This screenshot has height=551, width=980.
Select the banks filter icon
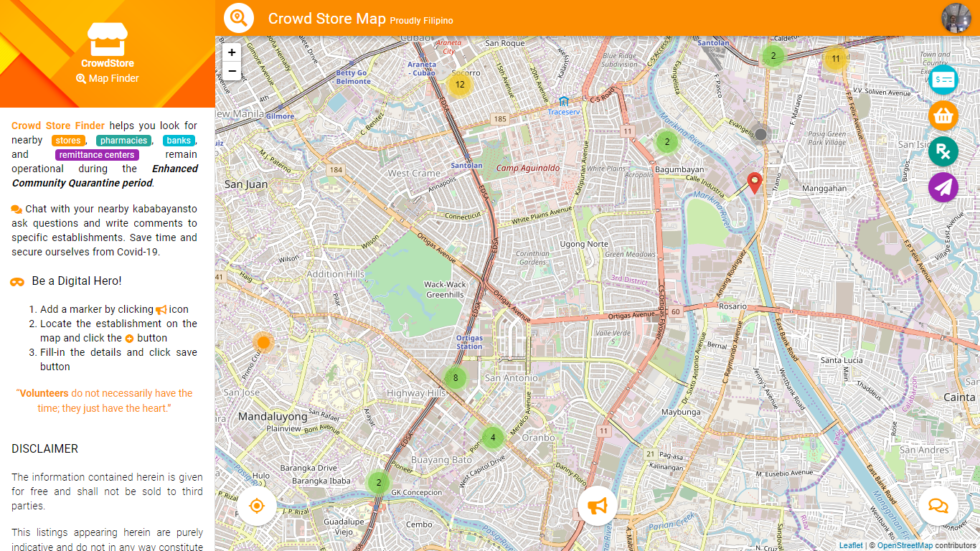(x=943, y=80)
